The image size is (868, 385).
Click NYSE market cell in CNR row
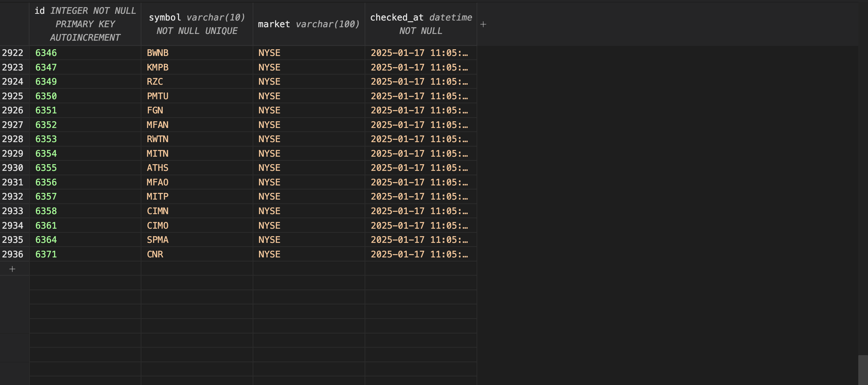[x=309, y=254]
